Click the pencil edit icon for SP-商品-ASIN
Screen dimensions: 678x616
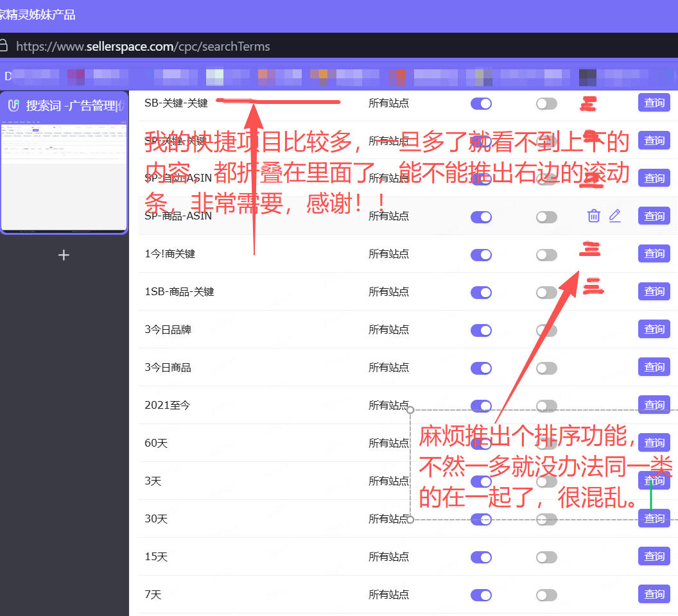pos(614,216)
